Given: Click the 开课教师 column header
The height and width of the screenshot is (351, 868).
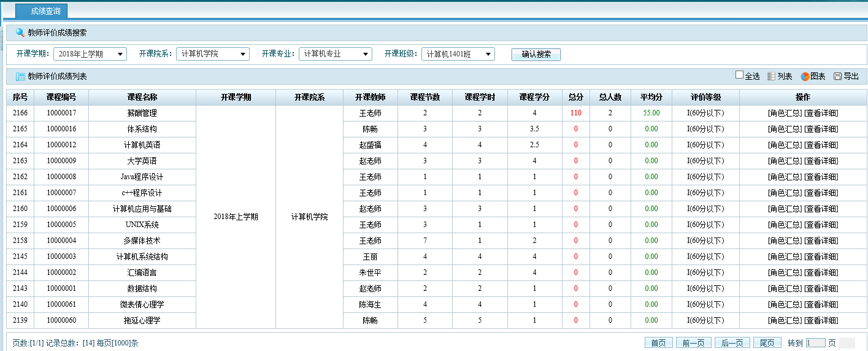Looking at the screenshot, I should pos(371,97).
